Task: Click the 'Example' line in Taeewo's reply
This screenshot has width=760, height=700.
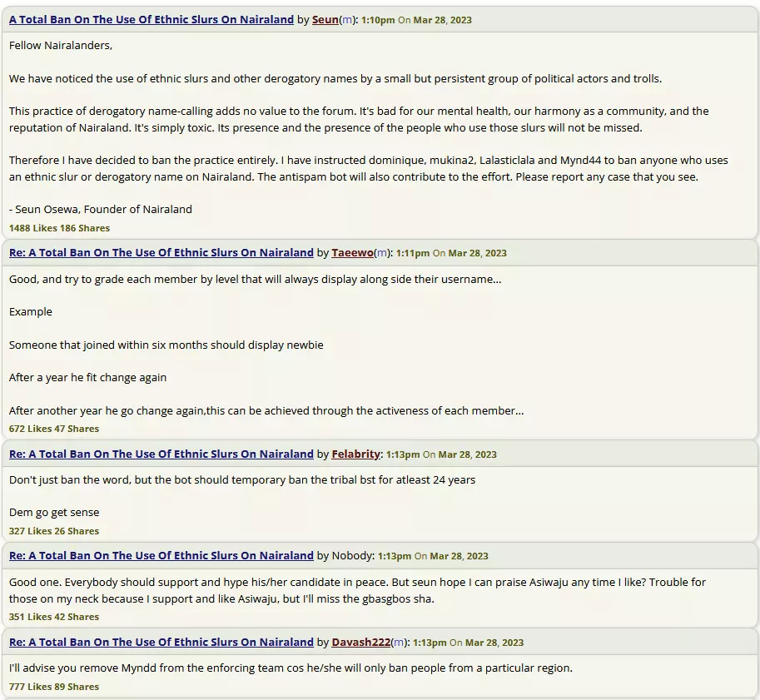Action: point(31,311)
